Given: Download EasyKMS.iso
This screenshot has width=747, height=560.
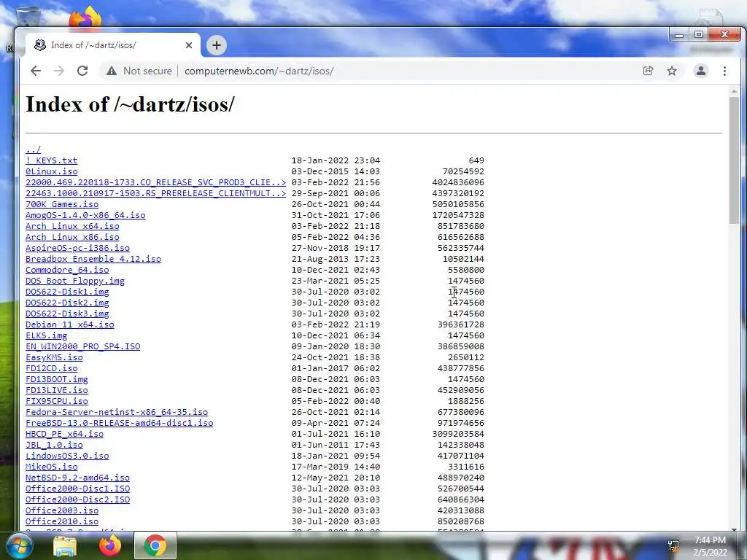Looking at the screenshot, I should point(54,357).
